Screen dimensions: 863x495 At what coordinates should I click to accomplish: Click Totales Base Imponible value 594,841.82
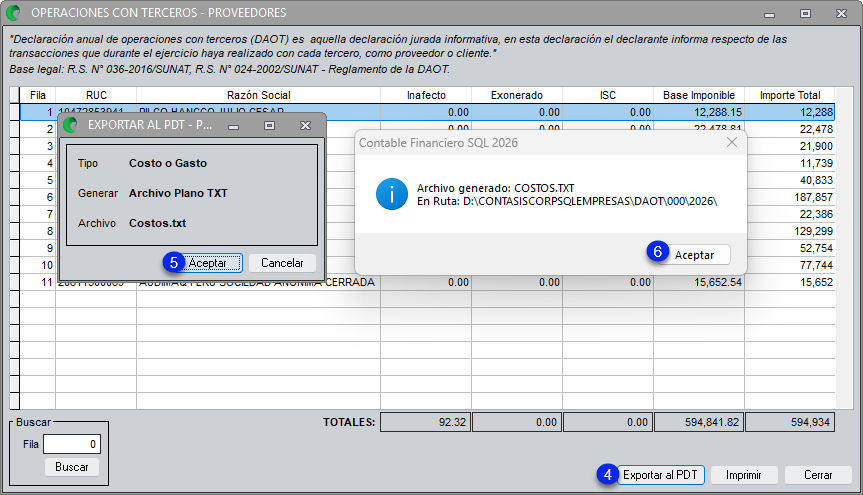(699, 422)
